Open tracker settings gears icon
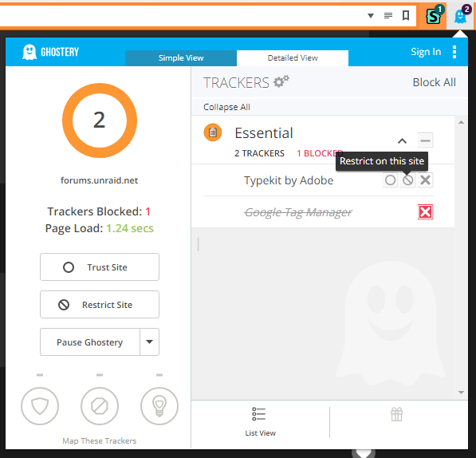The image size is (476, 458). [x=281, y=81]
